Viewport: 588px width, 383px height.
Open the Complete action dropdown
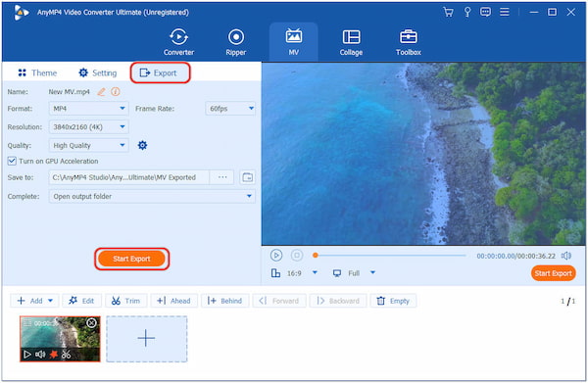[152, 196]
